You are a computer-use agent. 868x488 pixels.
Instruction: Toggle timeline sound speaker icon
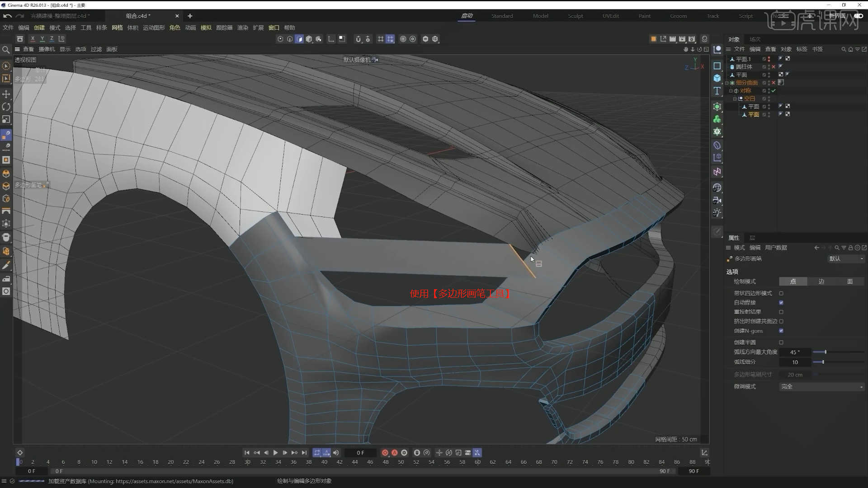click(336, 453)
